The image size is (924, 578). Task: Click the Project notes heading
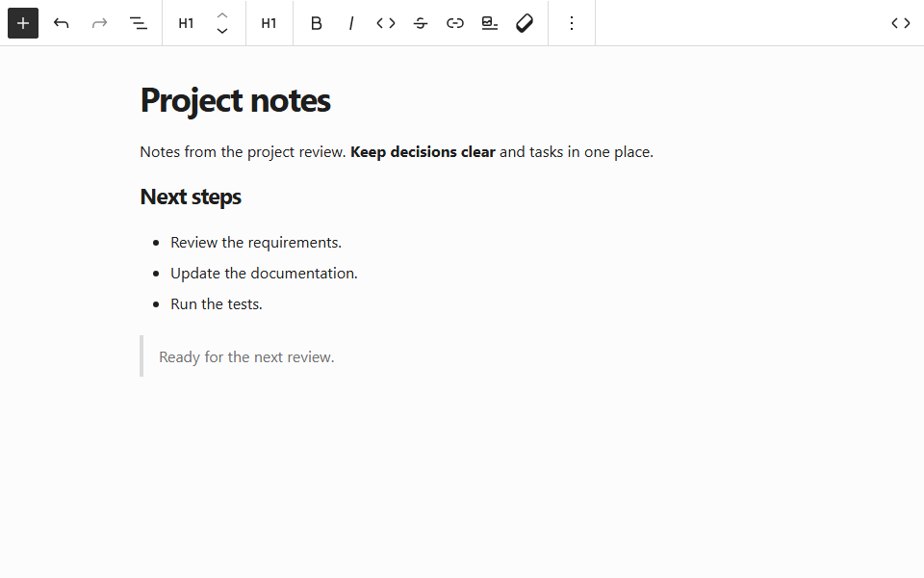pos(235,100)
